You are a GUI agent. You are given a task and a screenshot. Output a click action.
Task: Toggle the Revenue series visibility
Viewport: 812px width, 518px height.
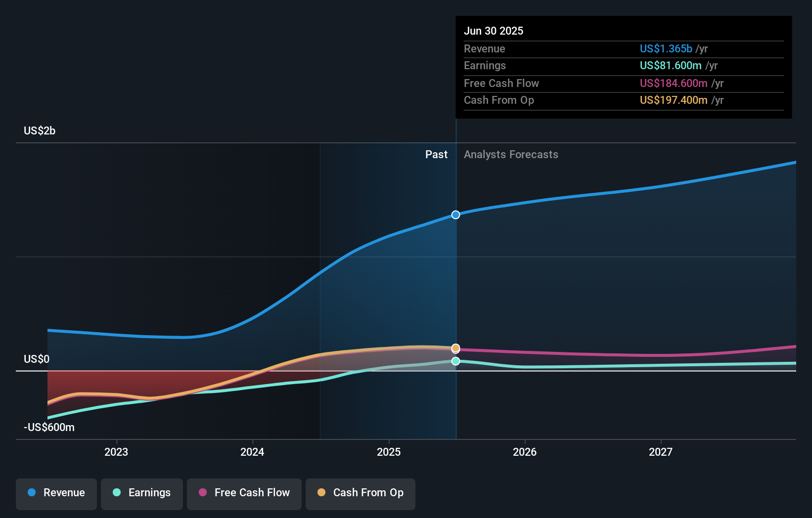pyautogui.click(x=56, y=493)
